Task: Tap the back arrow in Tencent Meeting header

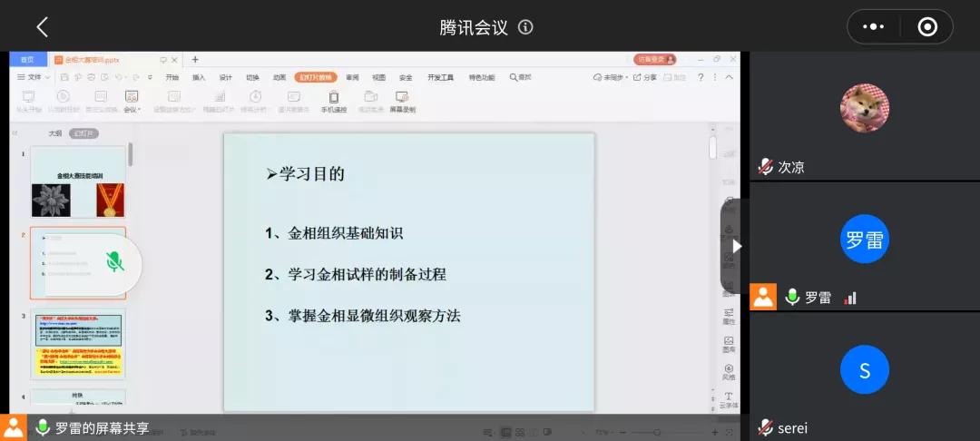Action: tap(42, 27)
